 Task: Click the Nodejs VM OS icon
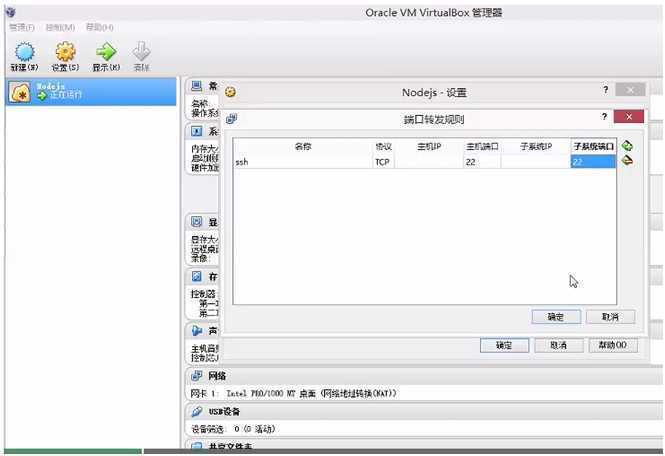[x=20, y=92]
